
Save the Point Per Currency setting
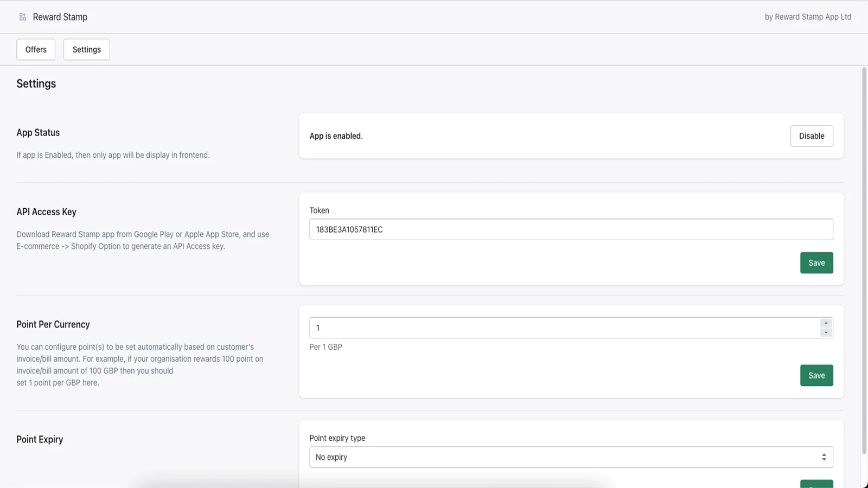coord(816,375)
